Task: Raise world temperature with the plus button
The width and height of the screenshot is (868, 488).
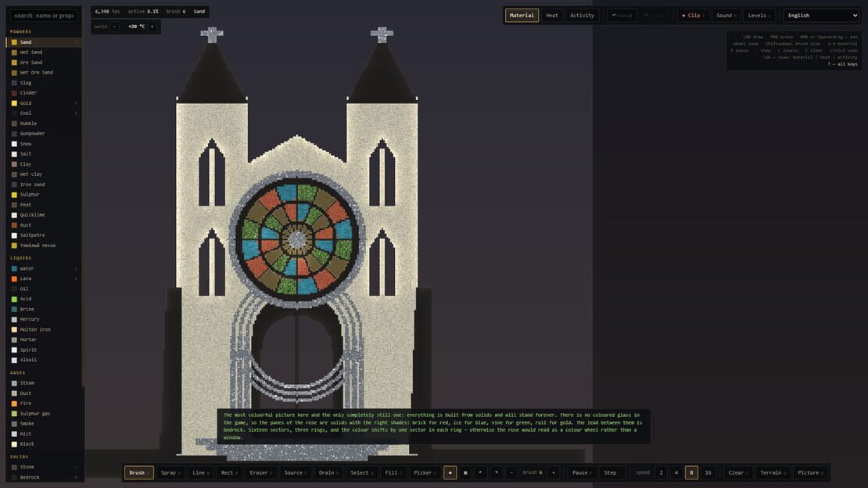Action: (x=152, y=26)
